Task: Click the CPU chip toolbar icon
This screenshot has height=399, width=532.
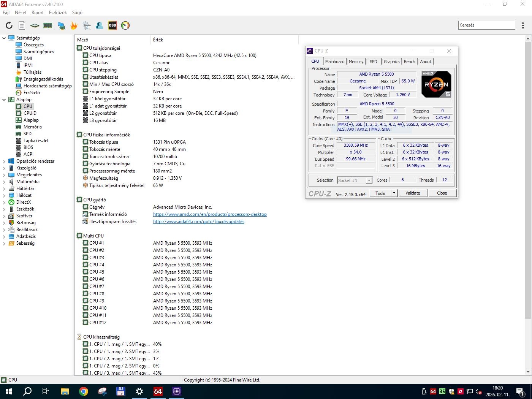Action: point(35,25)
